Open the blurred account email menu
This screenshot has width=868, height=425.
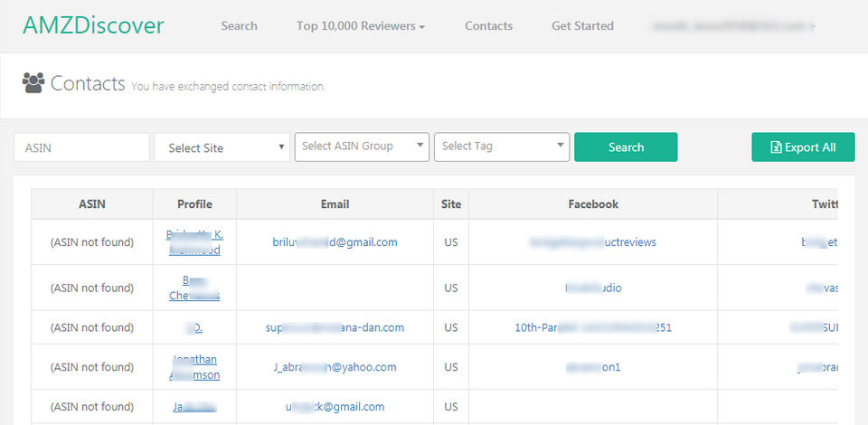734,26
